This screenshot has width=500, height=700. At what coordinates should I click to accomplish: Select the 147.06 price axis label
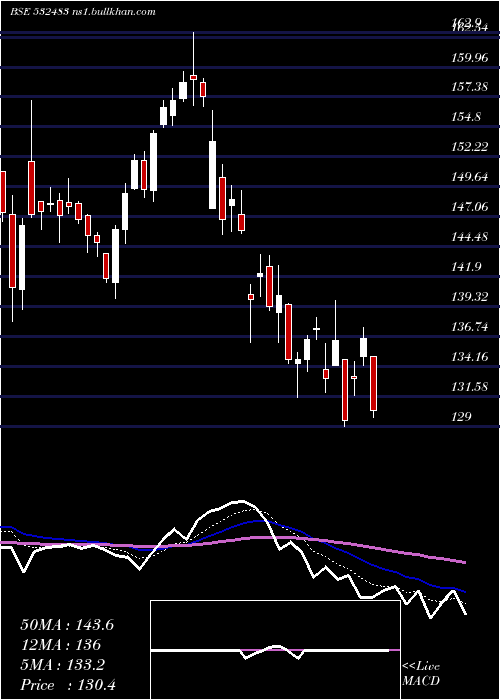tap(469, 207)
